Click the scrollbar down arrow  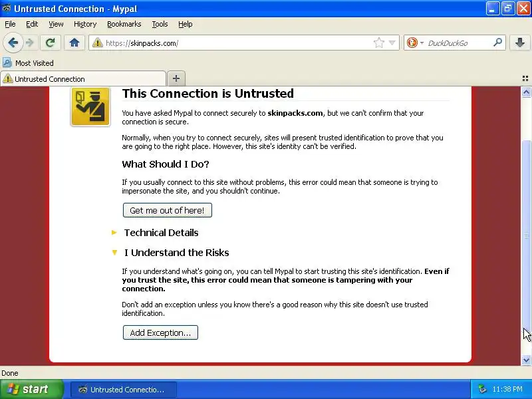click(526, 360)
